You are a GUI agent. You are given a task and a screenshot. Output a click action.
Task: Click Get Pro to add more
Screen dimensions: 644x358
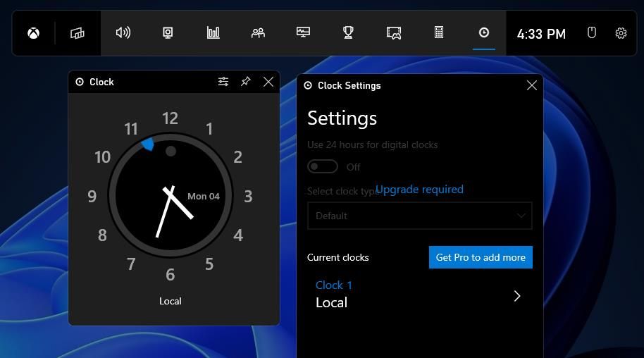pos(481,257)
